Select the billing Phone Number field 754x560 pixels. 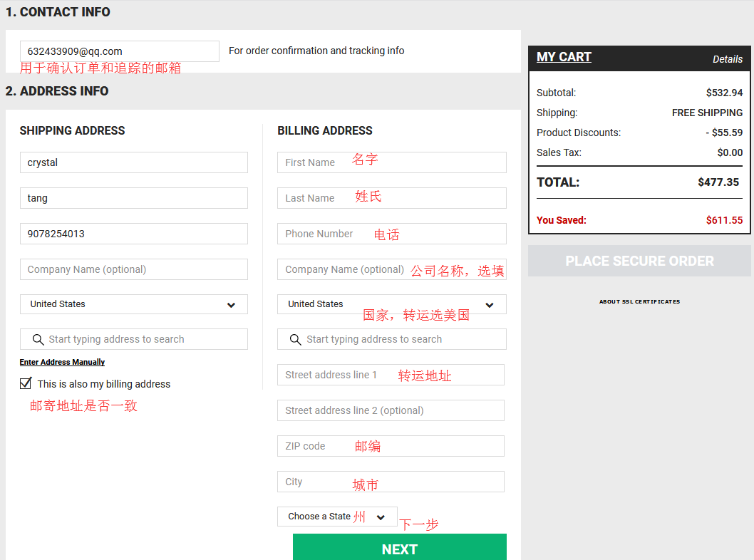tap(391, 234)
